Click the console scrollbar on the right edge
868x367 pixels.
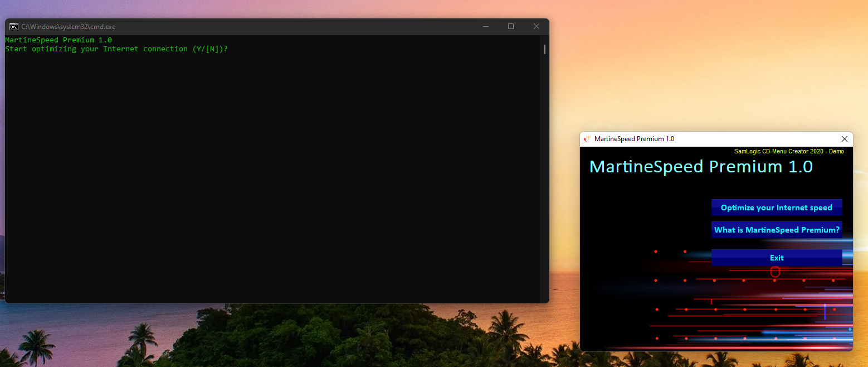pyautogui.click(x=545, y=49)
